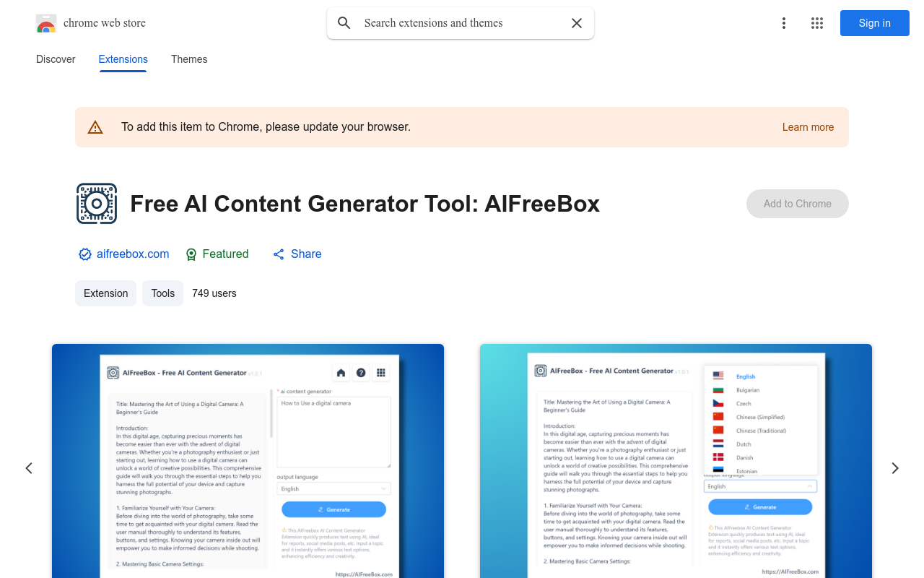Click the Danish option in second screenshot
Viewport: 924px width, 578px height.
pos(744,457)
